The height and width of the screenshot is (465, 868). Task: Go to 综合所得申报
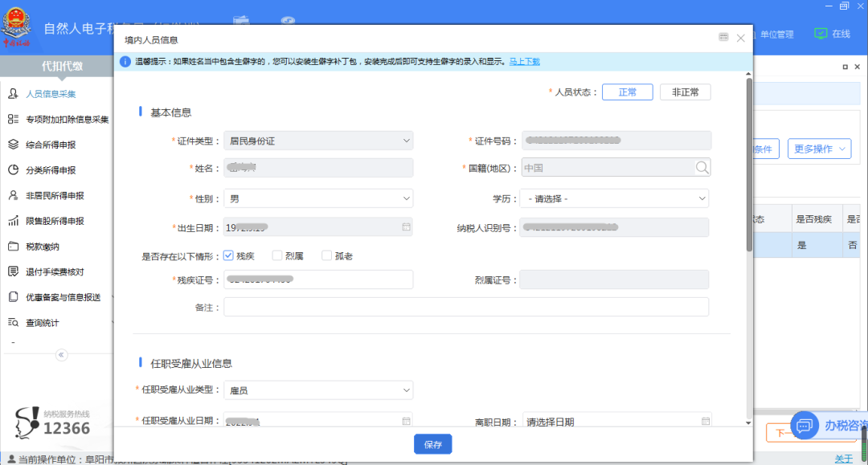(x=51, y=145)
